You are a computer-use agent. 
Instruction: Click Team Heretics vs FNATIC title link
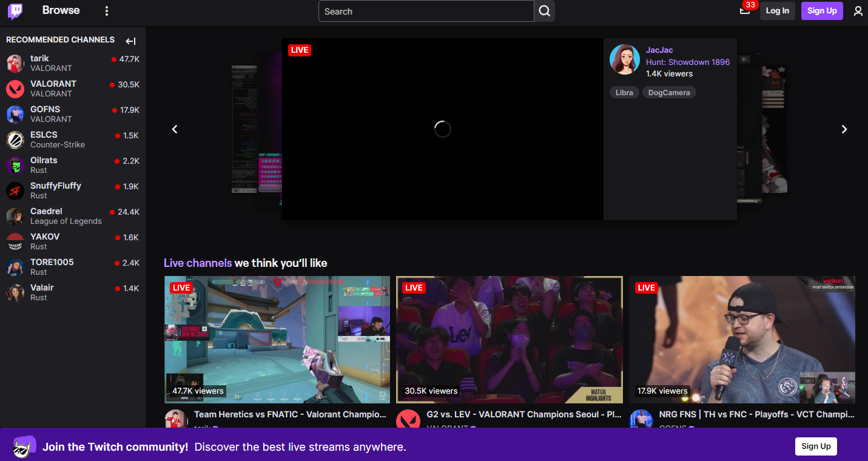pos(290,415)
